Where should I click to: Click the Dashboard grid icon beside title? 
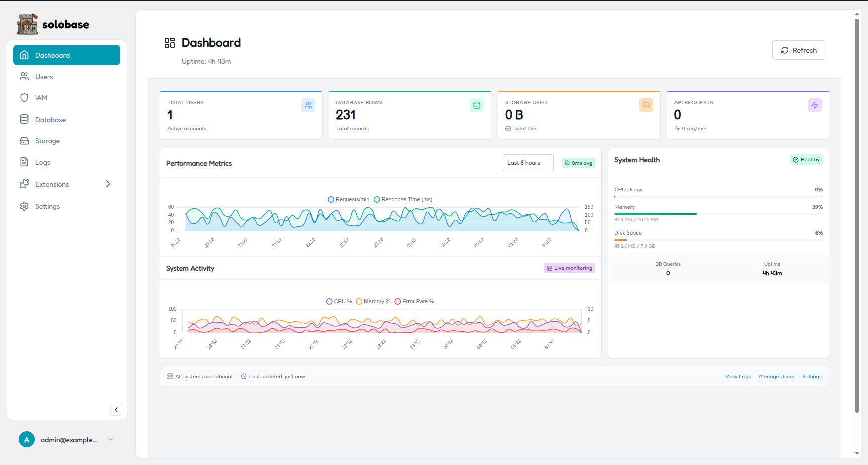[x=170, y=43]
